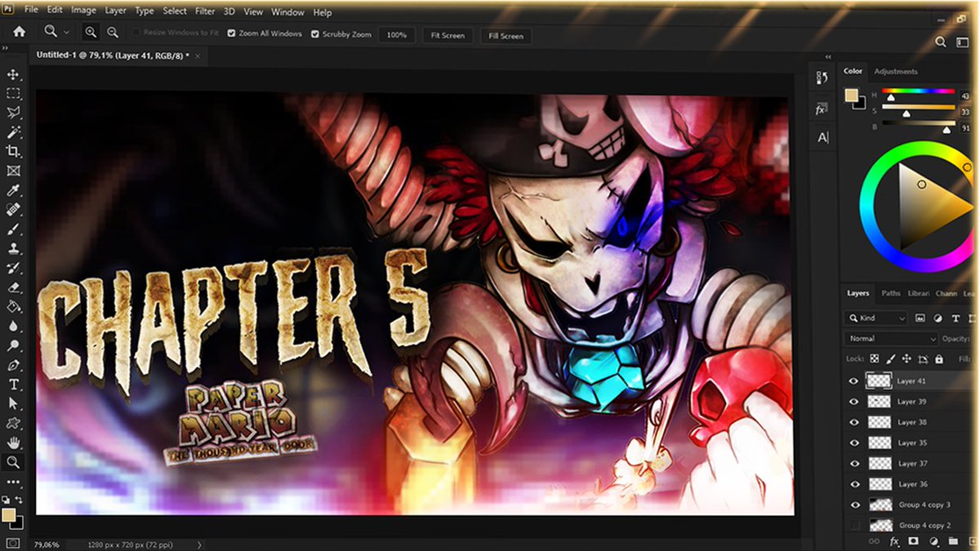Hide Layer 38 visibility eye
Viewport: 980px width, 551px height.
pos(854,422)
